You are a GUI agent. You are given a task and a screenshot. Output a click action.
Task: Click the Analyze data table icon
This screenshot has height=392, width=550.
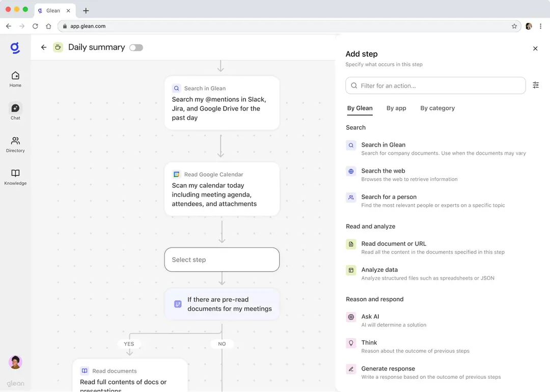coord(351,270)
